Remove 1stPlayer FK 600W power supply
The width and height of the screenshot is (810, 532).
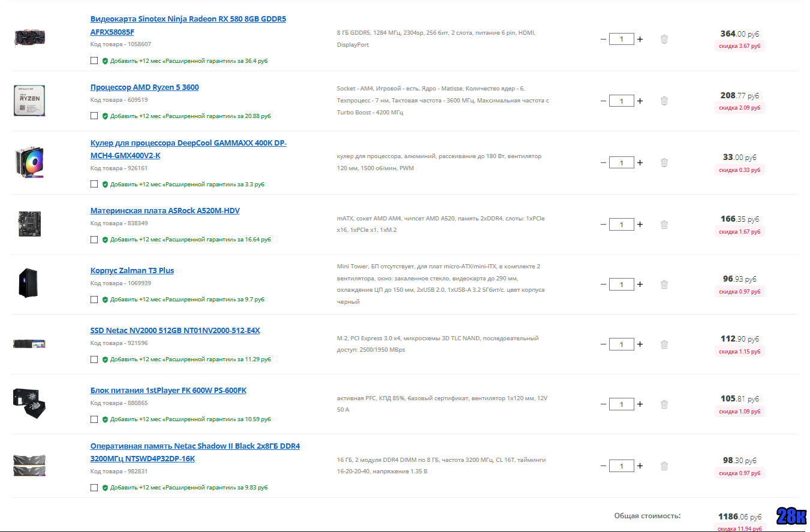664,404
